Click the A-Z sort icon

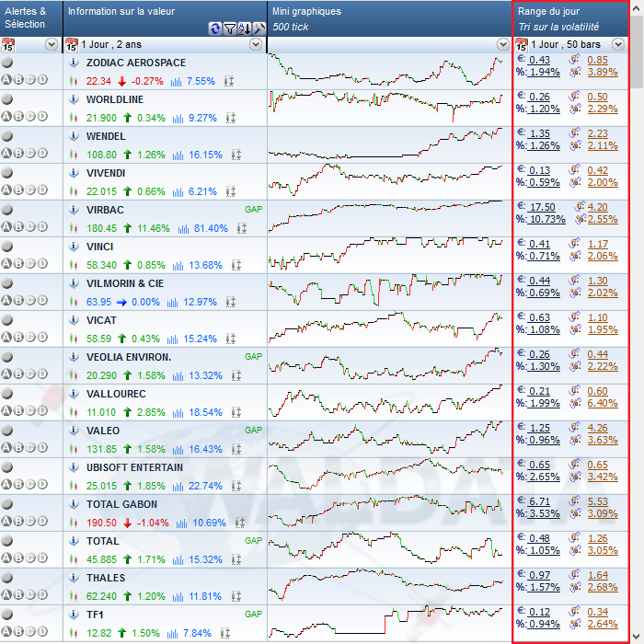pyautogui.click(x=245, y=29)
